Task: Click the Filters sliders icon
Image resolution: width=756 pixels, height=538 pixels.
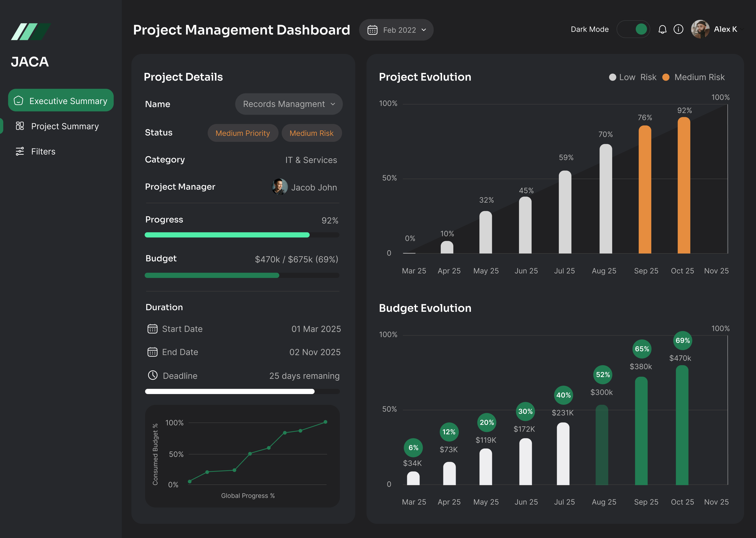Action: pos(20,151)
